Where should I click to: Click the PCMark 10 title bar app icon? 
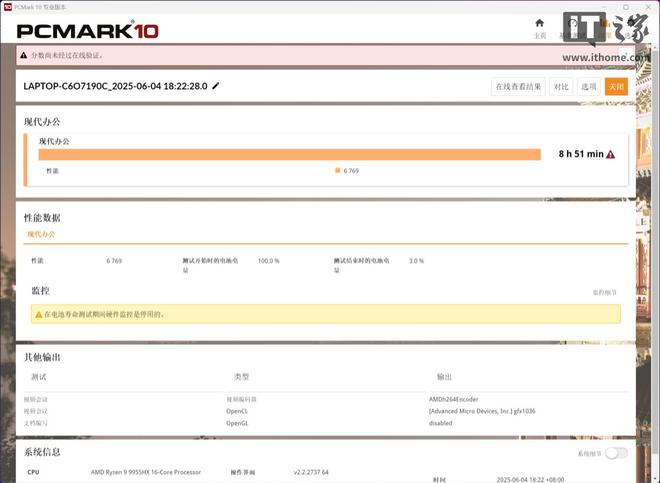pos(8,7)
